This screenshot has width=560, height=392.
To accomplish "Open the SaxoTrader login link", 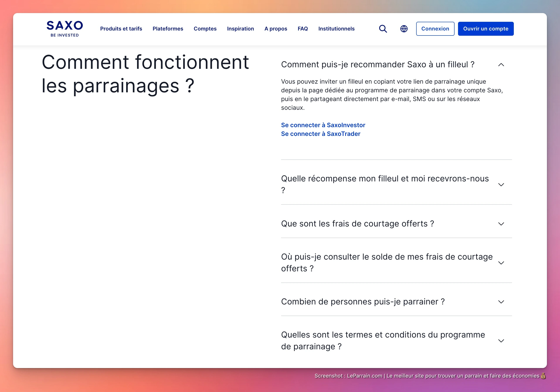I will (321, 134).
